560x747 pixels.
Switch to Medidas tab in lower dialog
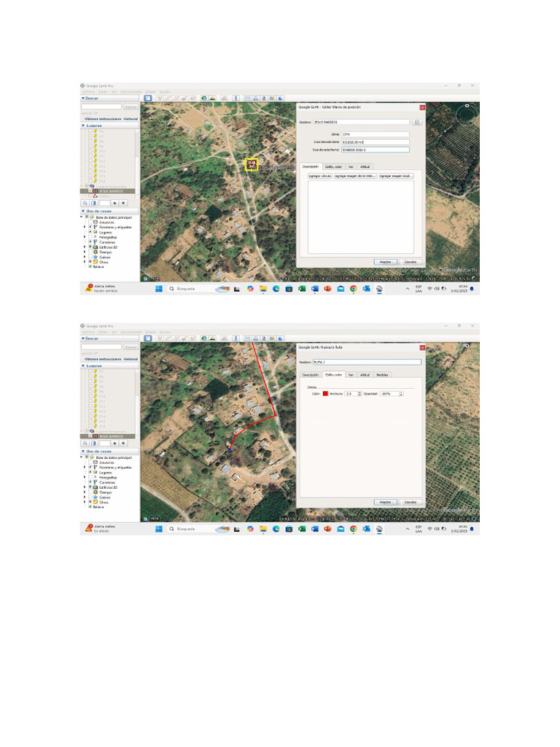click(382, 375)
